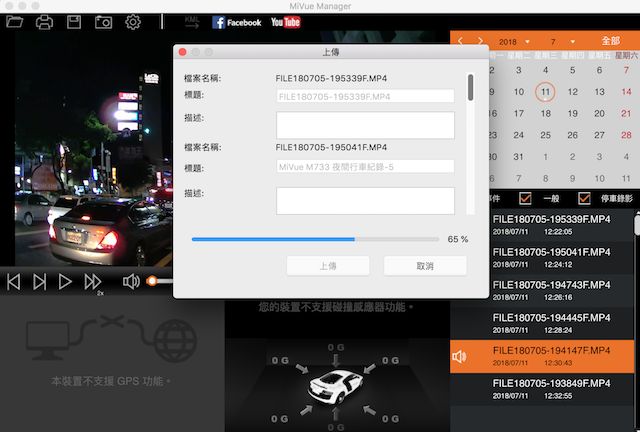
Task: Click the KML export icon
Action: (192, 22)
